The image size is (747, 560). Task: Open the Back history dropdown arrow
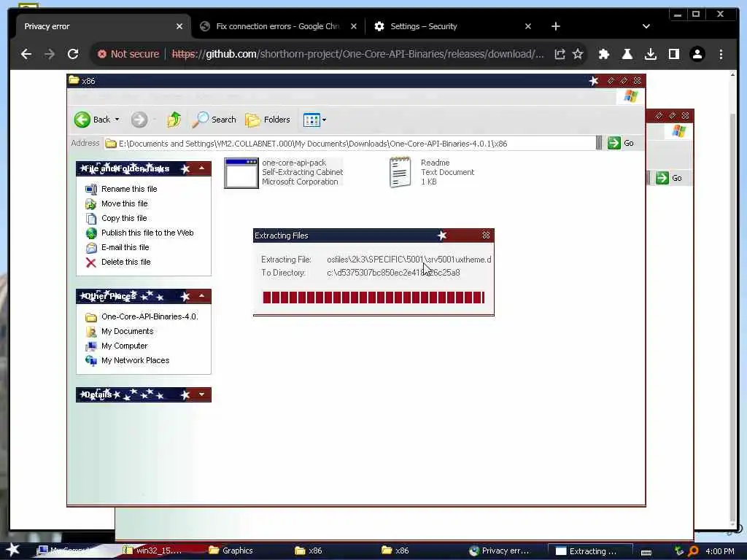tap(117, 120)
